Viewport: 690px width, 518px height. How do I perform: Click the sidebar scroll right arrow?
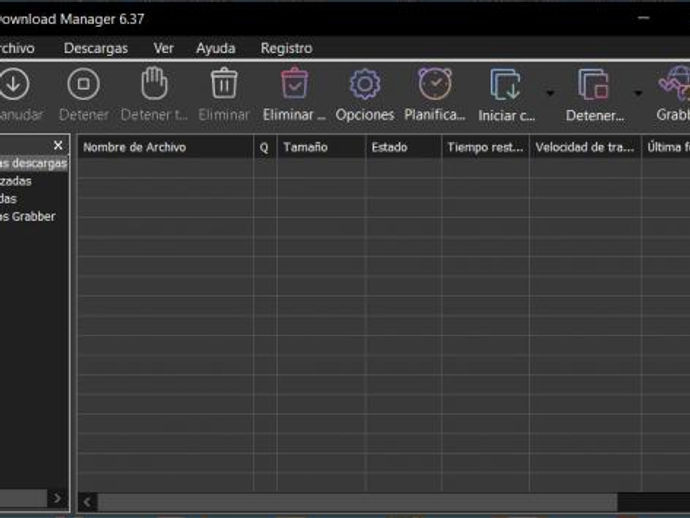pyautogui.click(x=57, y=498)
